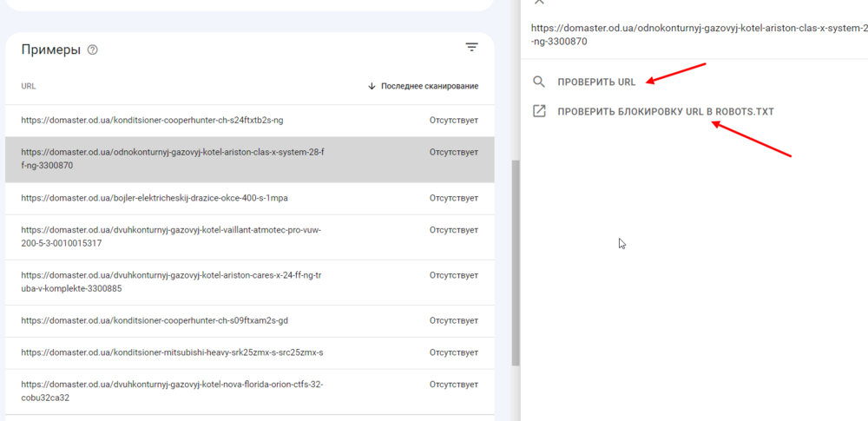Viewport: 868px width, 421px height.
Task: Select the bojler-elektricheskij-drazice URL row
Action: point(155,198)
